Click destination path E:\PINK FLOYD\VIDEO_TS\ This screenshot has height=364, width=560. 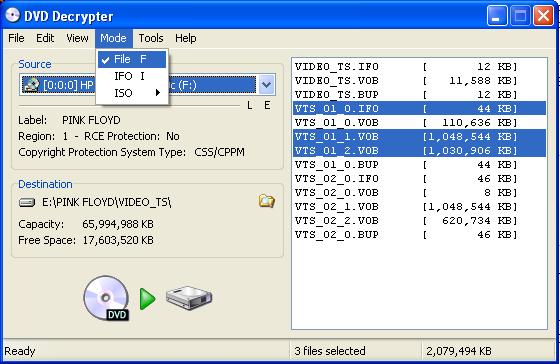[x=107, y=203]
